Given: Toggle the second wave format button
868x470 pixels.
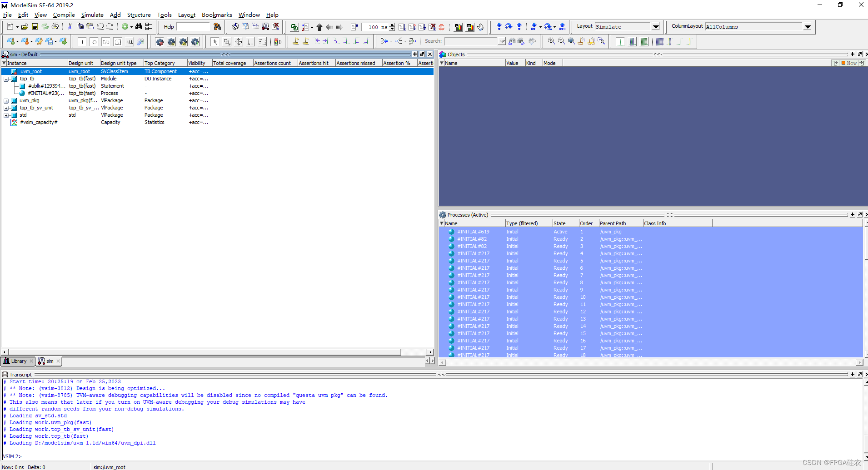Looking at the screenshot, I should point(632,42).
